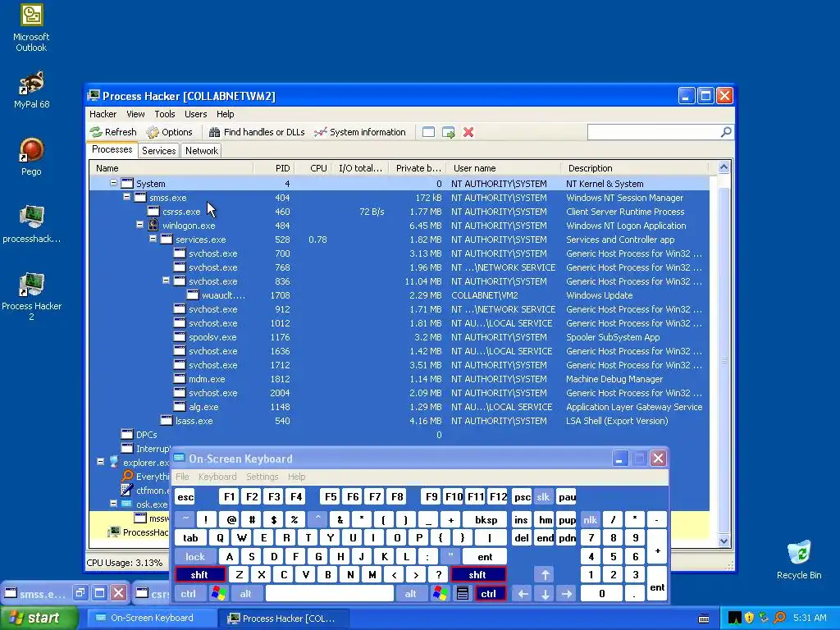The image size is (840, 630).
Task: Open the MyPal 68 desktop icon
Action: 31,90
